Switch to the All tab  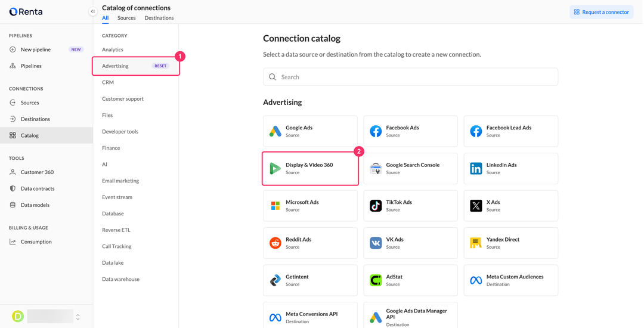[x=106, y=18]
